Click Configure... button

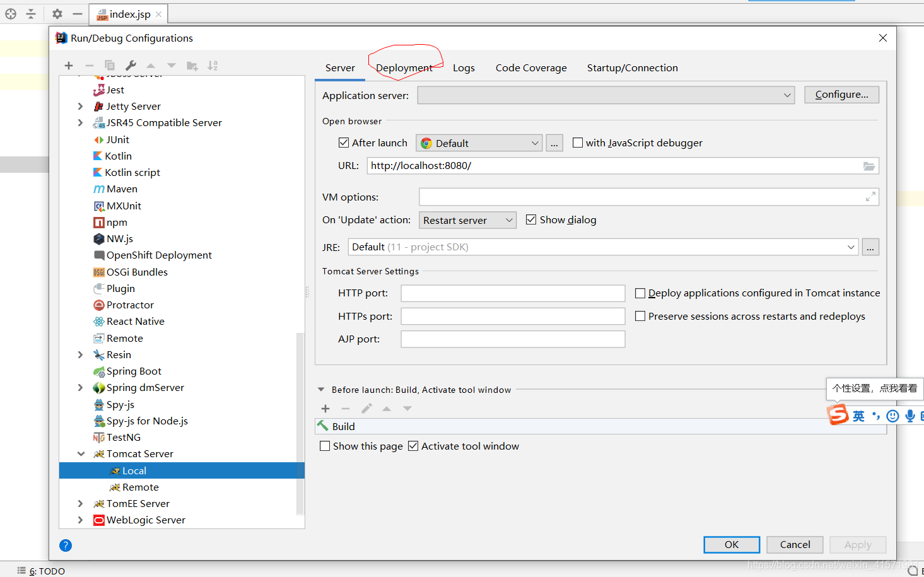(x=841, y=95)
